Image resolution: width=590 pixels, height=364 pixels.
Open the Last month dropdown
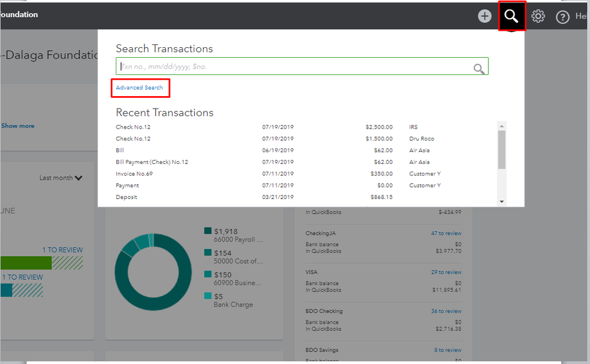61,178
